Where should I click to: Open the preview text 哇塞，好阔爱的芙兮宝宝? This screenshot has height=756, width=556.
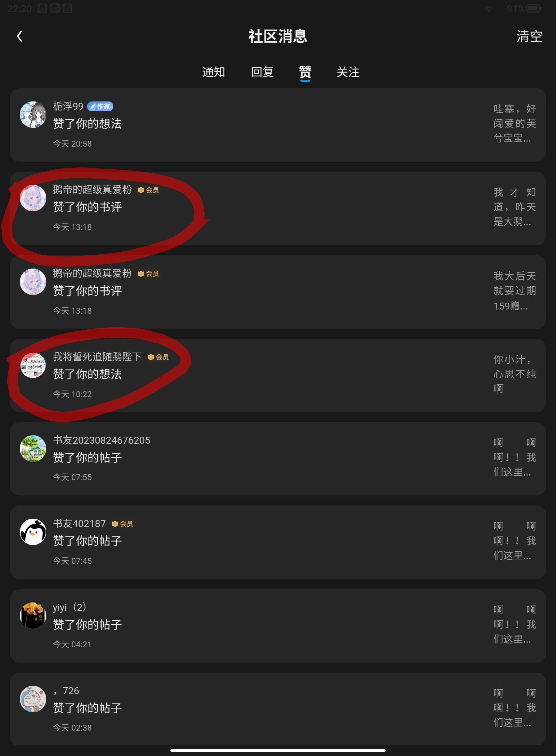coord(515,124)
